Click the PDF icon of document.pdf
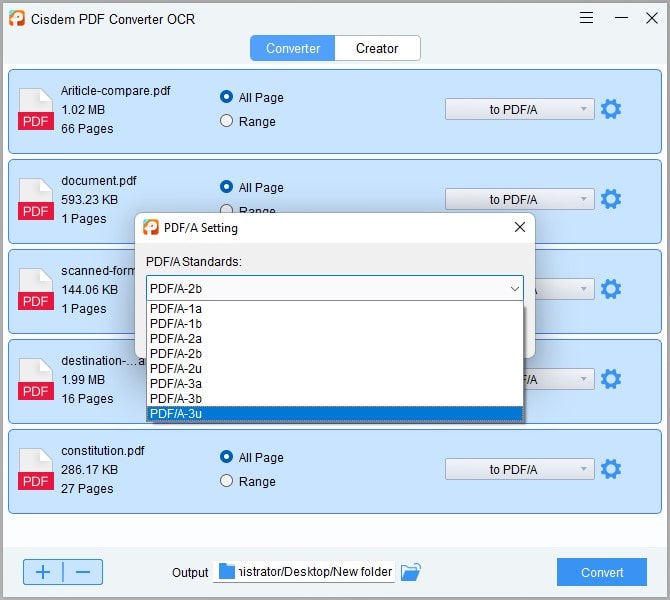This screenshot has height=600, width=670. click(x=35, y=199)
